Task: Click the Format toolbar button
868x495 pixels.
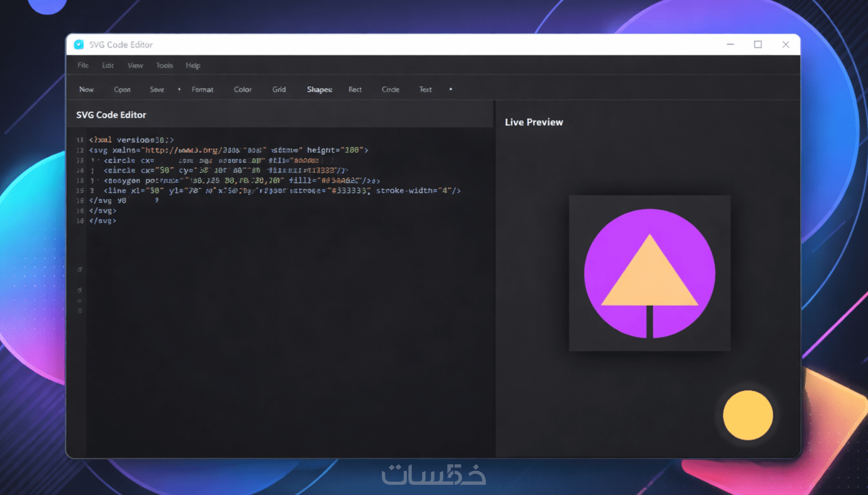Action: (x=203, y=89)
